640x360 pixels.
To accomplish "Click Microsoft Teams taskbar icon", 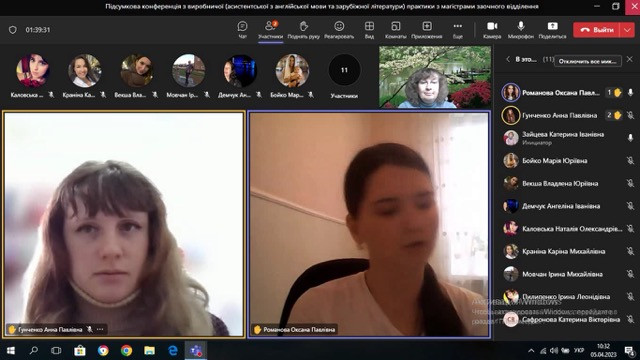I will [196, 351].
